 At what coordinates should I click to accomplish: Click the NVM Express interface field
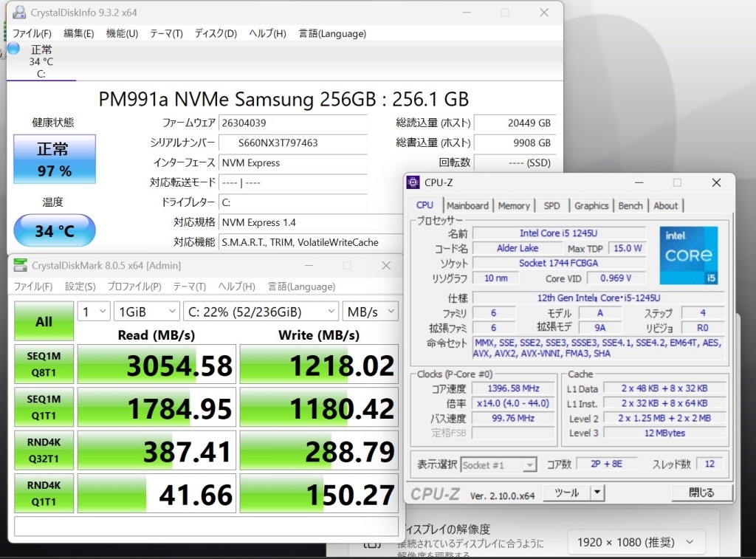(292, 163)
